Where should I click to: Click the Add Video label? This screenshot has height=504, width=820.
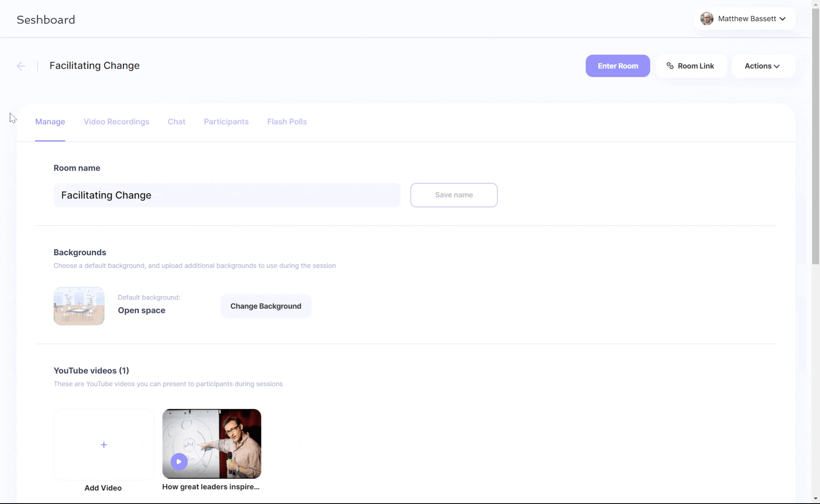(x=103, y=488)
